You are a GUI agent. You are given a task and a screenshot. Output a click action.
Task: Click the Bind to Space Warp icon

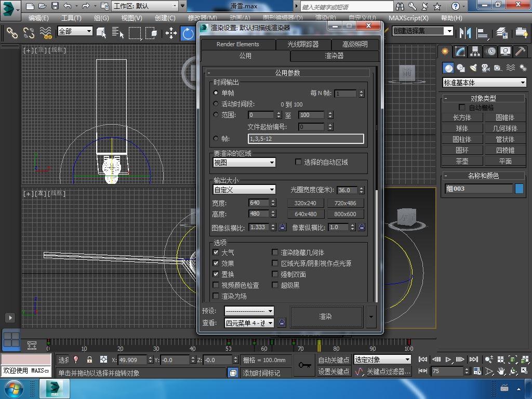[x=46, y=33]
